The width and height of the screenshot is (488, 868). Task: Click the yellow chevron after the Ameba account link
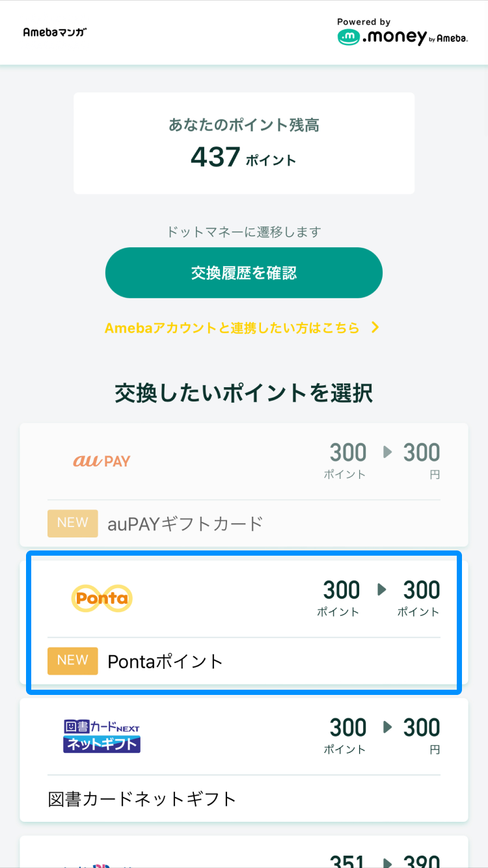[375, 328]
